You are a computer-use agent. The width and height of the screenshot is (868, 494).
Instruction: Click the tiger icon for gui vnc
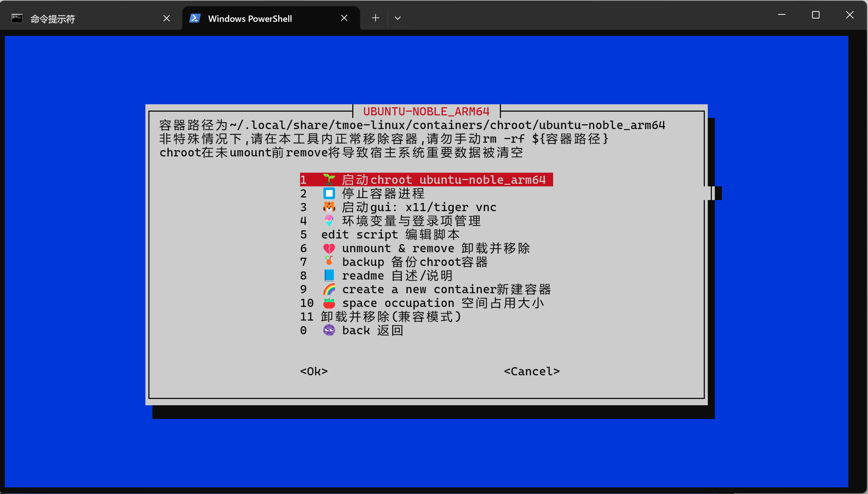coord(329,207)
